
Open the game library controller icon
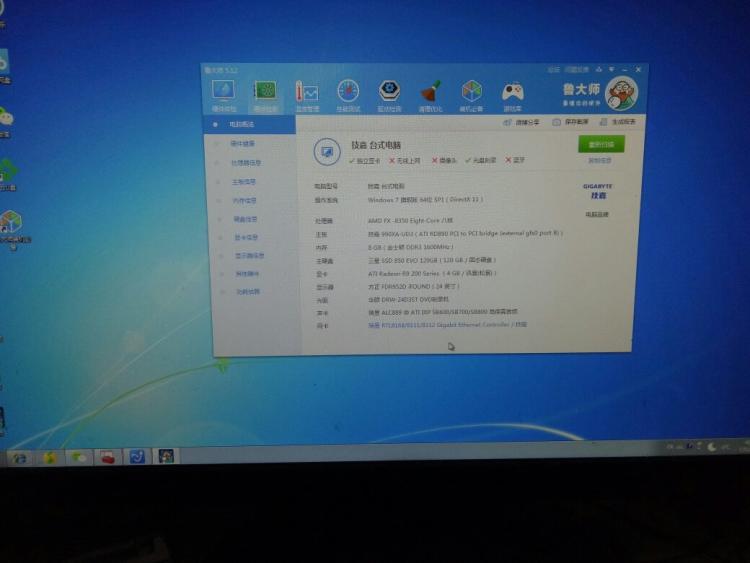pyautogui.click(x=512, y=95)
